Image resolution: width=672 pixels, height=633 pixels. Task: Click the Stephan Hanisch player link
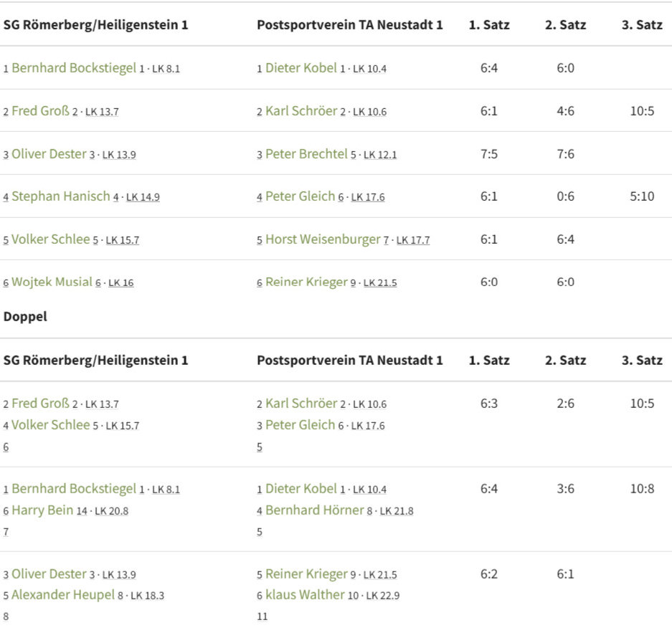(61, 196)
